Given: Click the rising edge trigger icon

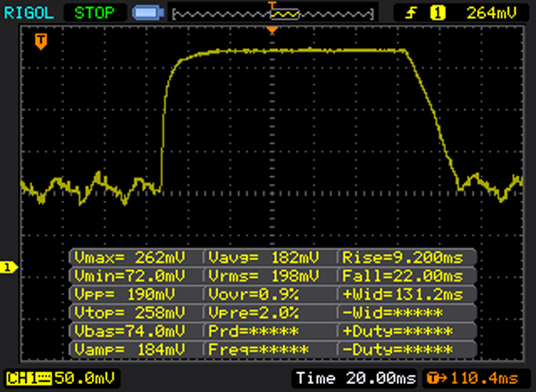Looking at the screenshot, I should tap(411, 13).
